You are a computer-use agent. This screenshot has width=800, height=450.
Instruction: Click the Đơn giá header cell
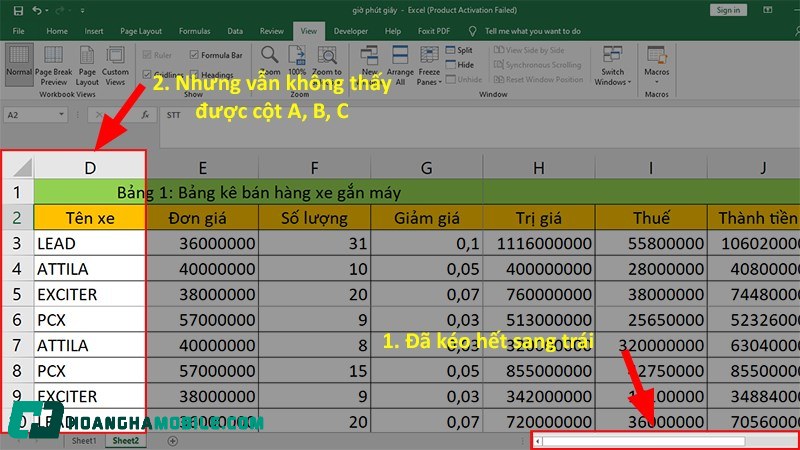pyautogui.click(x=203, y=218)
